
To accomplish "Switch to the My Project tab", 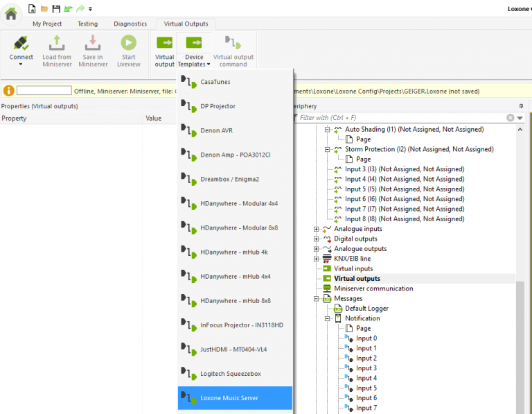I will coord(47,24).
